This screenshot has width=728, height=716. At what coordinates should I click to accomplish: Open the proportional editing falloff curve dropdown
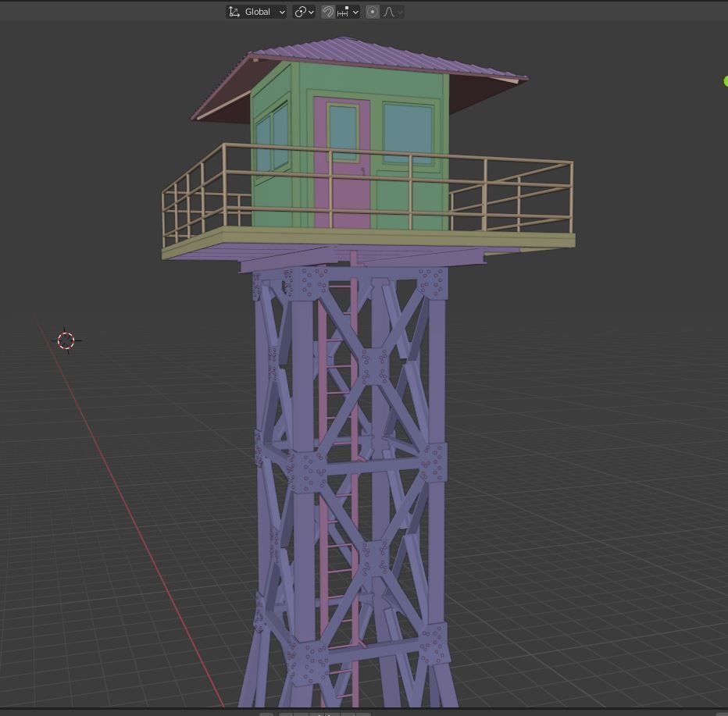coord(392,12)
